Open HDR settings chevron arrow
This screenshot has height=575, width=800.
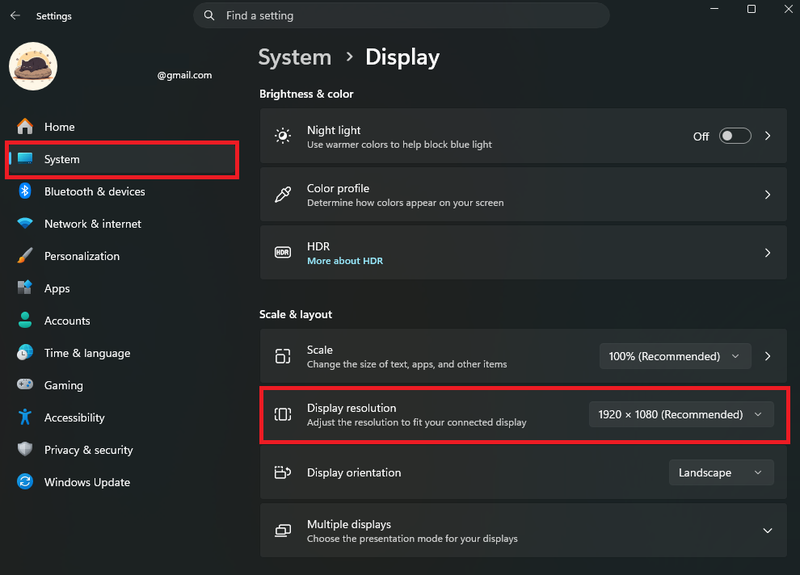tap(767, 253)
